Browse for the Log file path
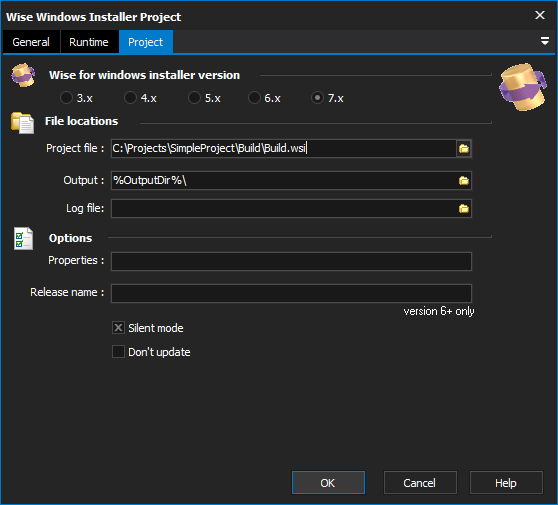This screenshot has width=558, height=505. coord(463,209)
